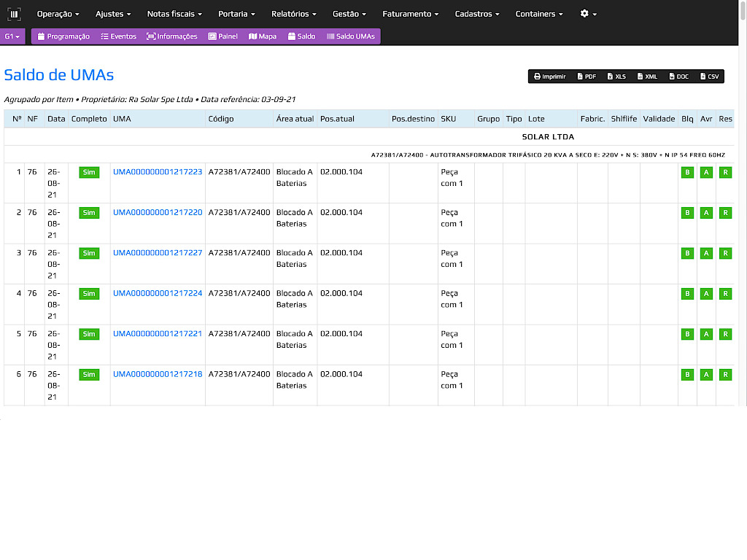Open link UMA000000001217227
The image size is (747, 560).
tap(158, 253)
